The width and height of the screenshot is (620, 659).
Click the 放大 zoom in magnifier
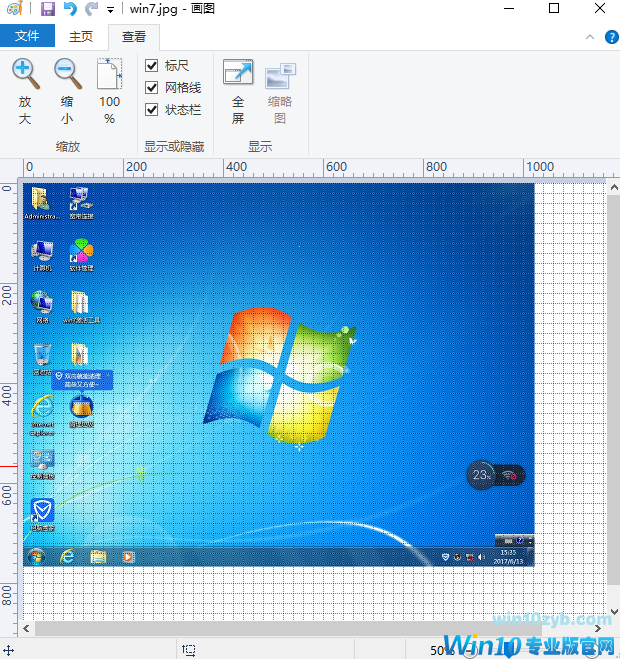(25, 75)
